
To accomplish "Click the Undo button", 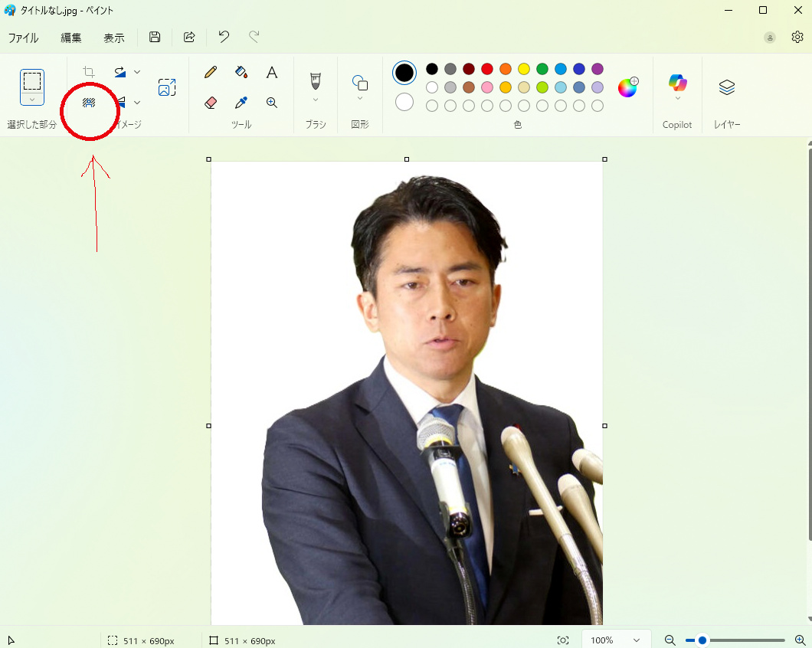I will (224, 37).
